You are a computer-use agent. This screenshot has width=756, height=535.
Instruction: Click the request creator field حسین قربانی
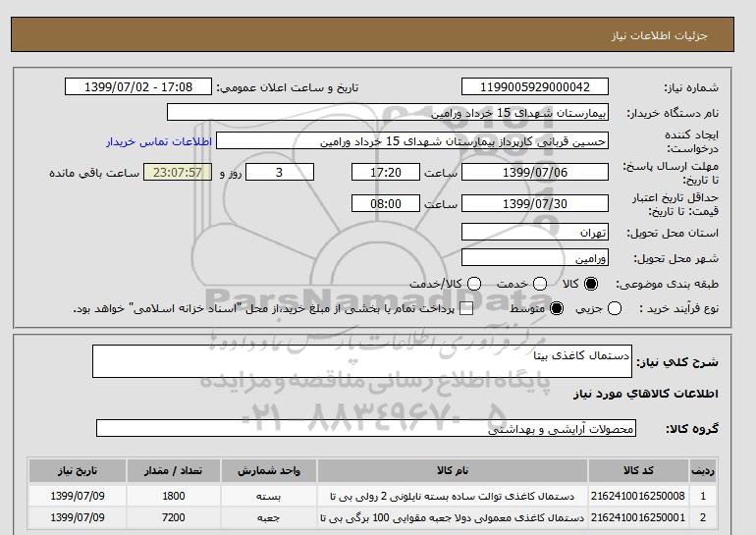coord(412,141)
